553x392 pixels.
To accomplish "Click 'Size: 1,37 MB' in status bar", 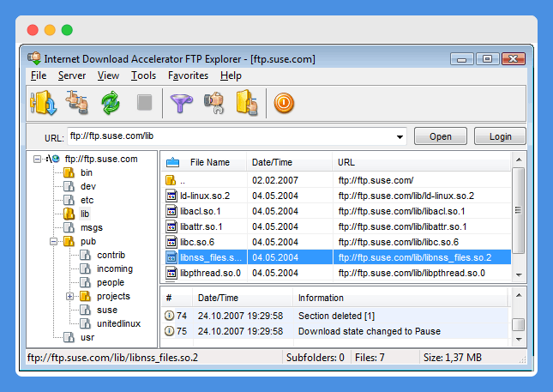I will click(453, 358).
